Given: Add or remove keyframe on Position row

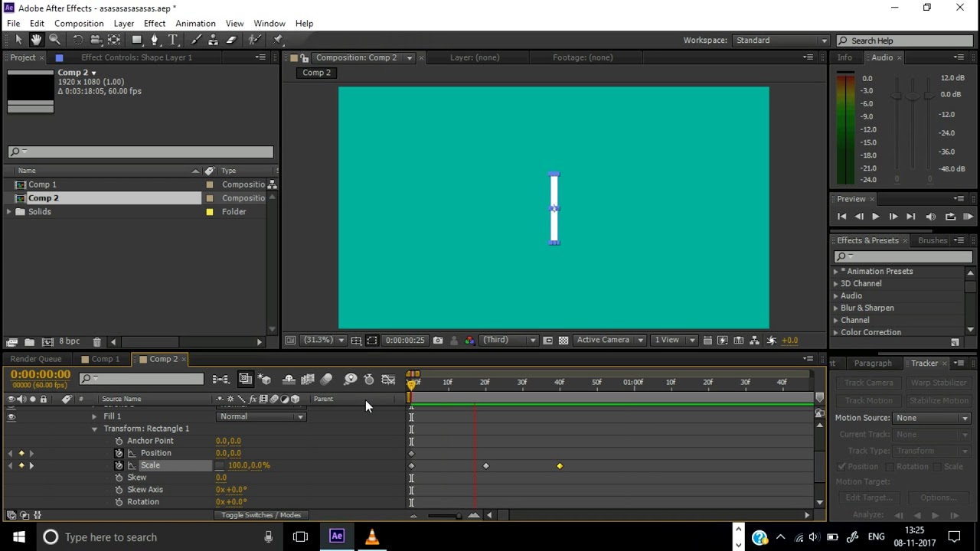Looking at the screenshot, I should pos(21,453).
